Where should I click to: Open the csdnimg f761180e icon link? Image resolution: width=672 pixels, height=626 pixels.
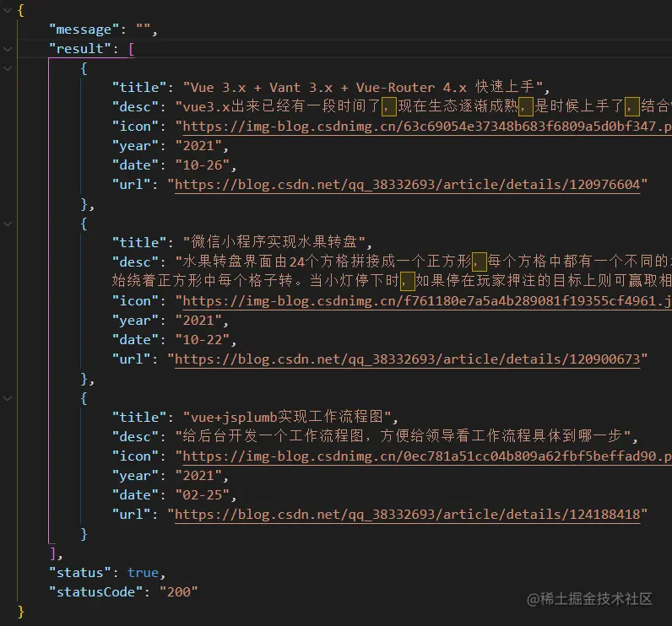pos(427,301)
